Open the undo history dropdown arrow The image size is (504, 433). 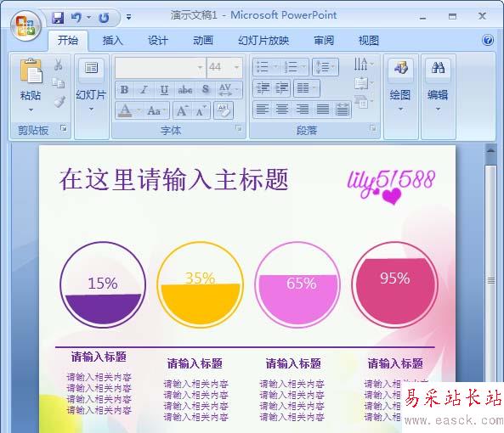coord(88,17)
